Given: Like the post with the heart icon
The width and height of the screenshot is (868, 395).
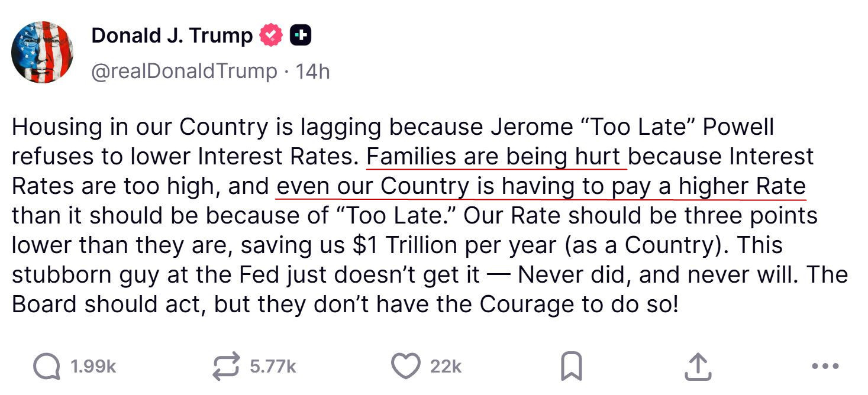Looking at the screenshot, I should click(405, 367).
